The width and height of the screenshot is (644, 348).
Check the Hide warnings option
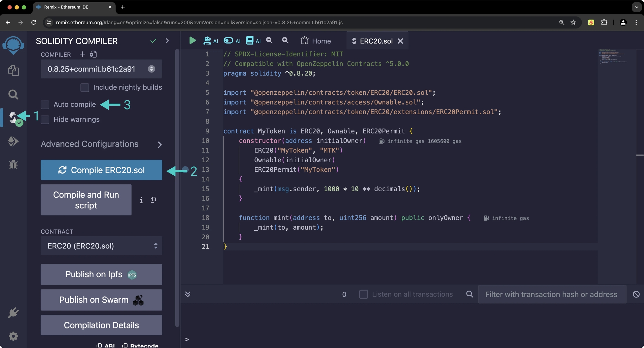[x=45, y=120]
